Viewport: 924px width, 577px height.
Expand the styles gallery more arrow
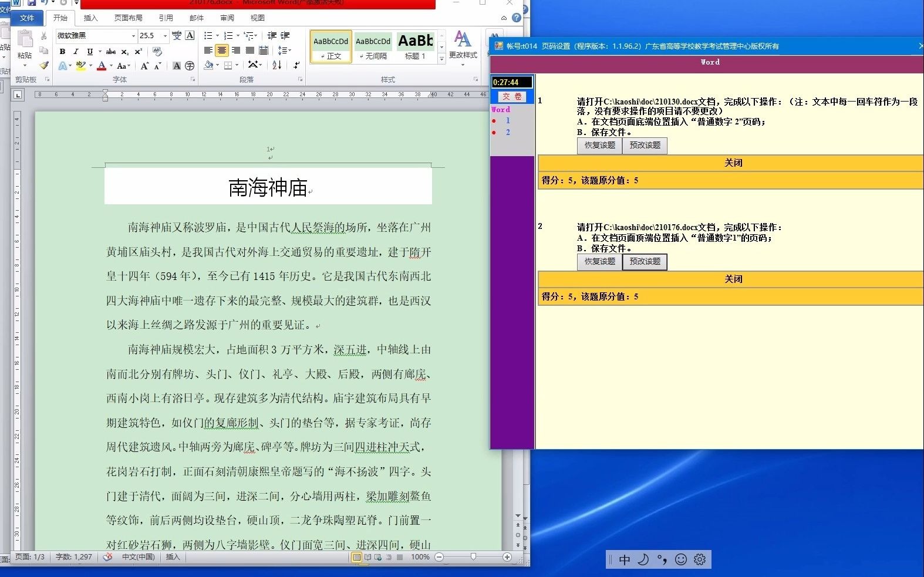tap(441, 58)
